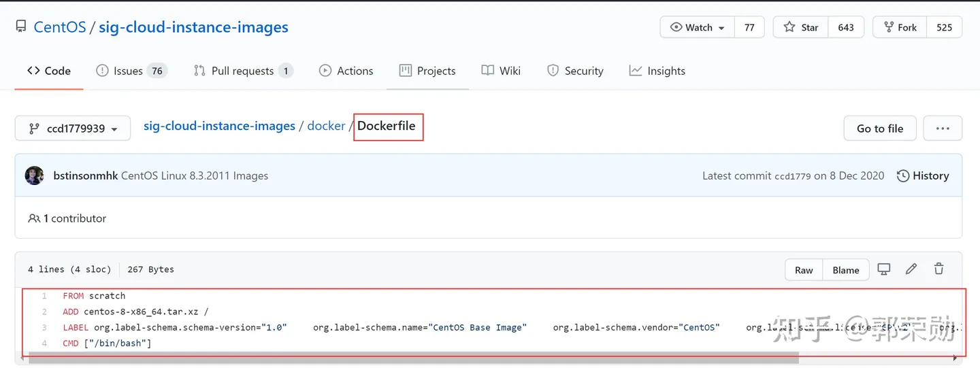Click bstinsonmhk avatar image
Image resolution: width=980 pixels, height=368 pixels.
click(x=35, y=175)
